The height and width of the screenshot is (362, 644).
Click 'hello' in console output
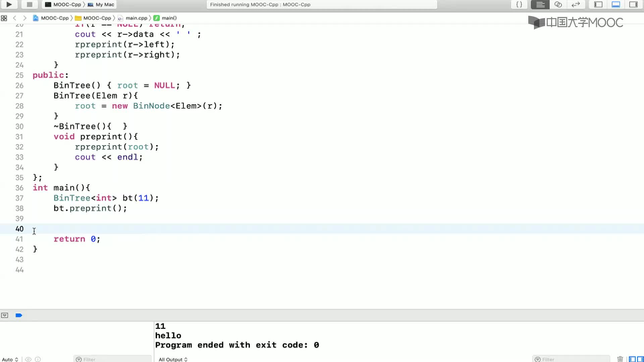pyautogui.click(x=168, y=336)
